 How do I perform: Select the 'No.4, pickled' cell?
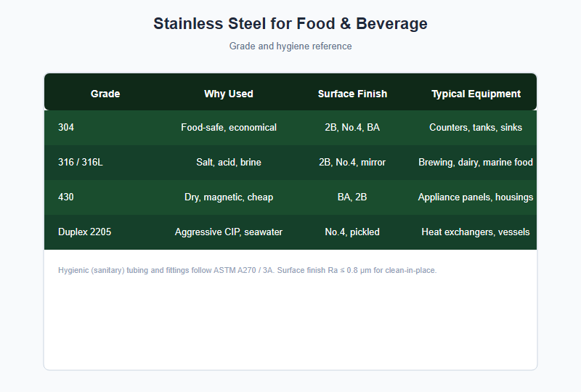pyautogui.click(x=352, y=232)
